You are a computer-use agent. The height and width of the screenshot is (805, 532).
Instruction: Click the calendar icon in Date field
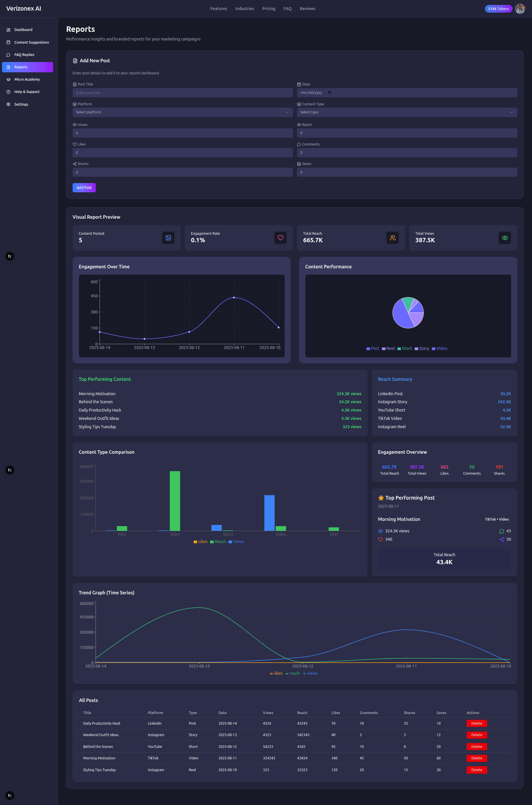(x=329, y=93)
